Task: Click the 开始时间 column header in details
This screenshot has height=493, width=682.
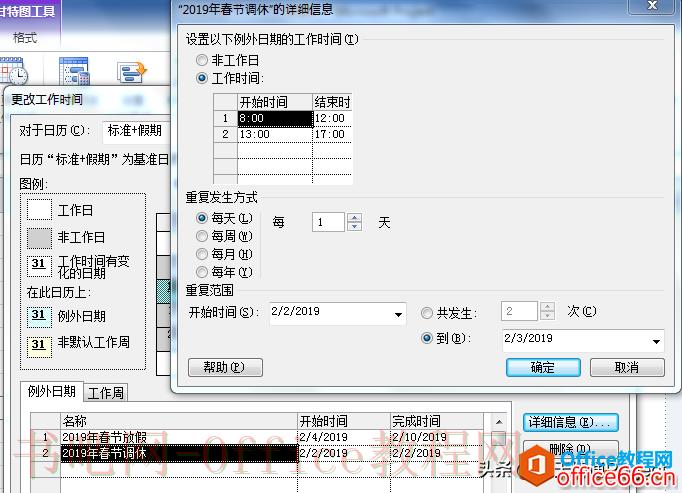Action: pyautogui.click(x=275, y=102)
